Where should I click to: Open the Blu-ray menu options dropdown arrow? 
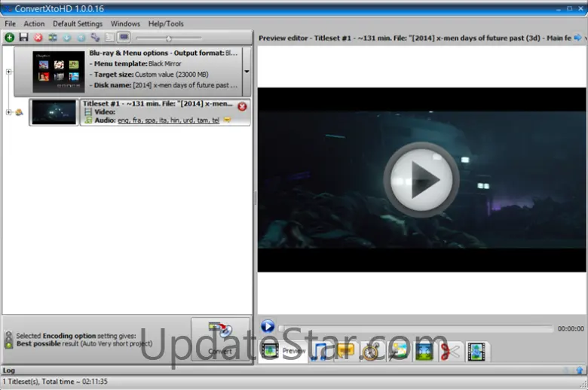point(247,72)
